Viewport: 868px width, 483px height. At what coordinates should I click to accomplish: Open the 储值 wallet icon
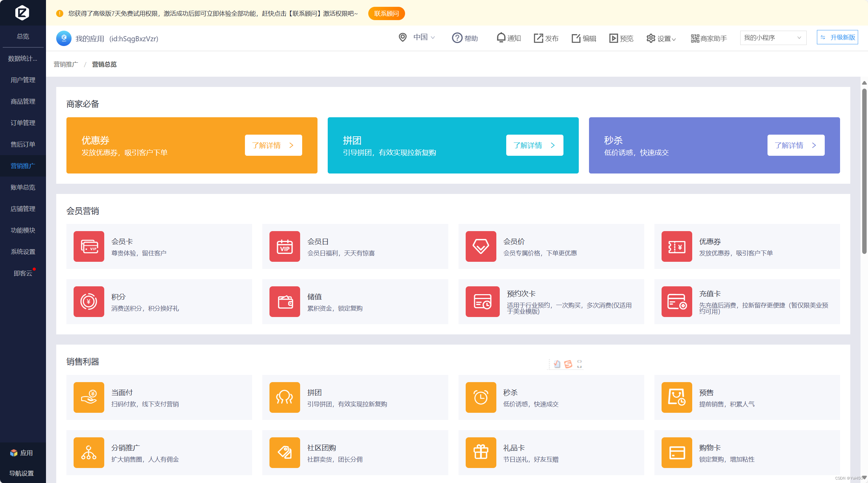click(x=285, y=302)
